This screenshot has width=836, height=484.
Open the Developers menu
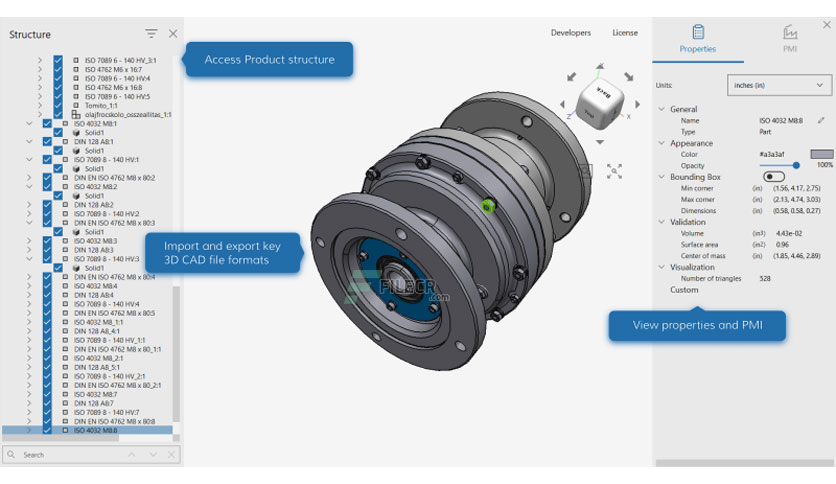click(x=570, y=33)
